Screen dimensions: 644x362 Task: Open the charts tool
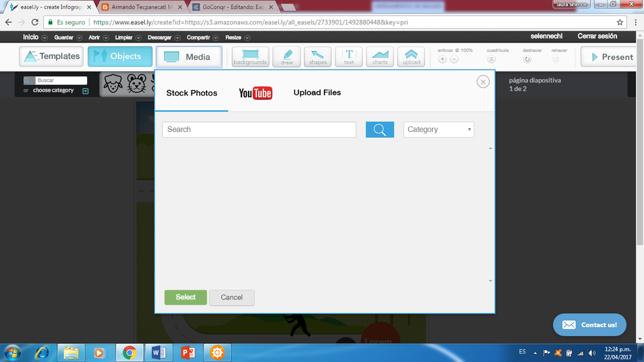[380, 57]
